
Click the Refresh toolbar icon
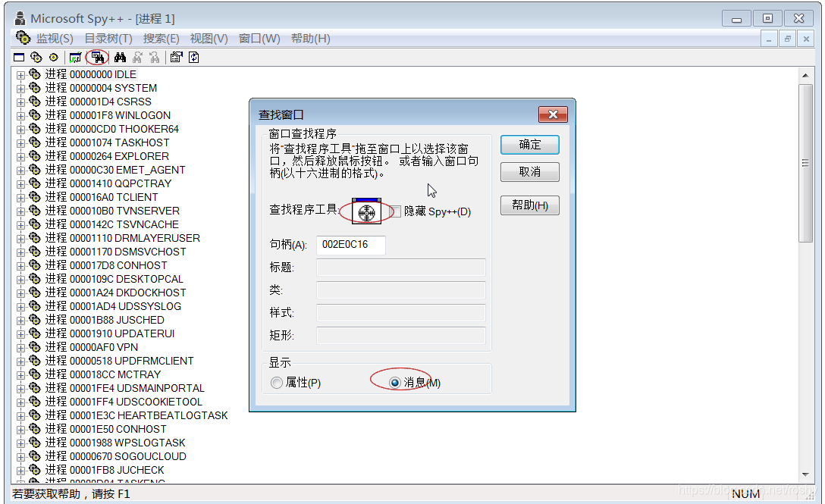193,58
